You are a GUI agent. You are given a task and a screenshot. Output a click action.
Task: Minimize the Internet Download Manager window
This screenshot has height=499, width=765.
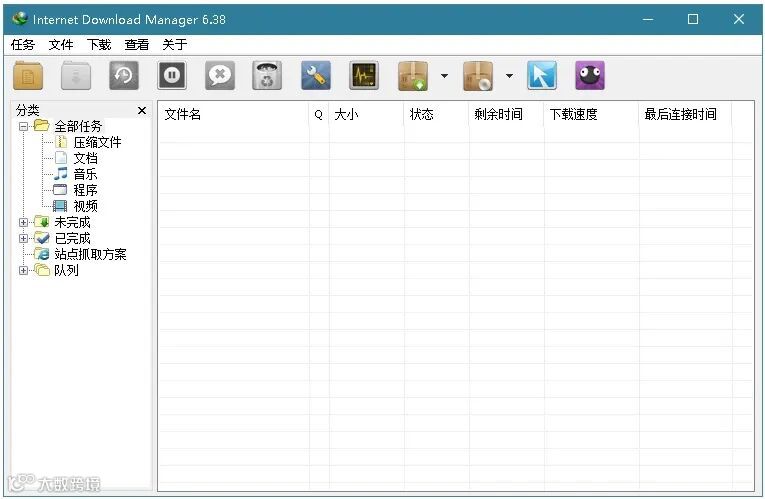pos(648,20)
